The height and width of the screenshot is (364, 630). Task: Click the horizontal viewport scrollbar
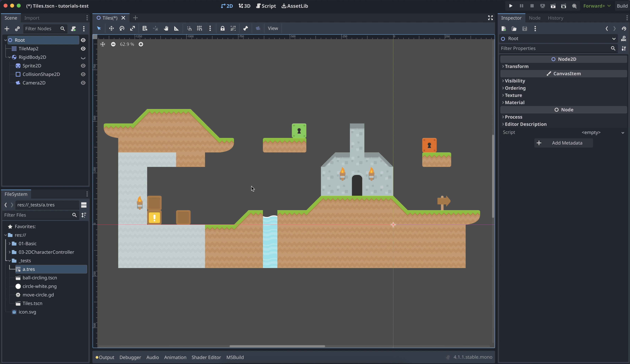point(277,346)
